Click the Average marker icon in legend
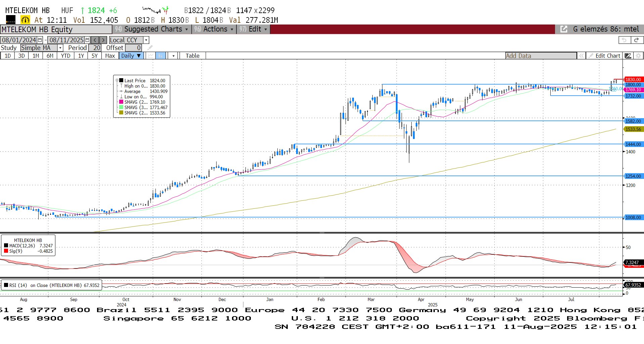This screenshot has height=344, width=644. (x=121, y=91)
